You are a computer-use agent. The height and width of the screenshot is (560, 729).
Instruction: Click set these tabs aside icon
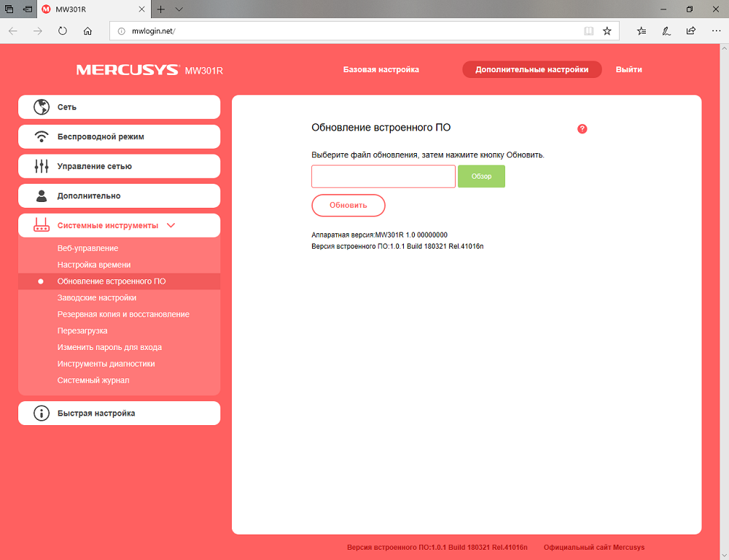pos(28,9)
